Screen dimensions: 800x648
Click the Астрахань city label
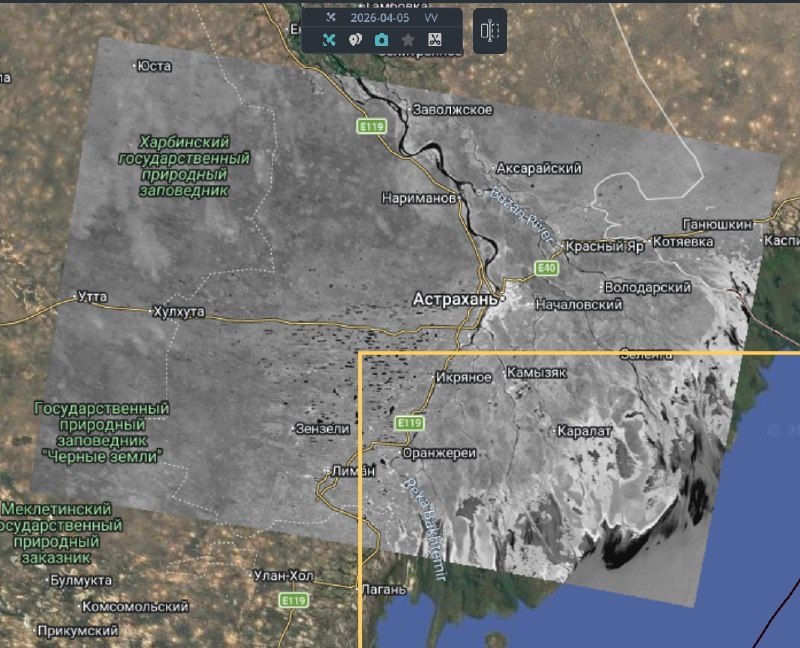coord(456,299)
